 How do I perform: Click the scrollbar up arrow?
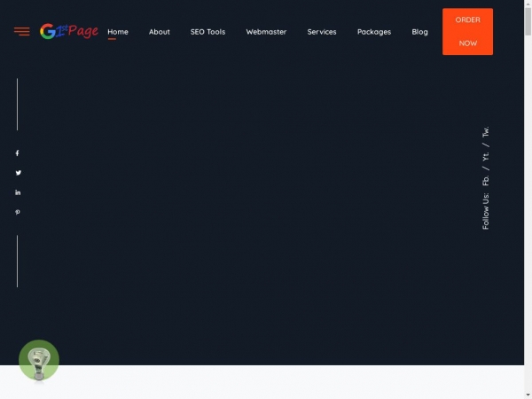click(527, 4)
